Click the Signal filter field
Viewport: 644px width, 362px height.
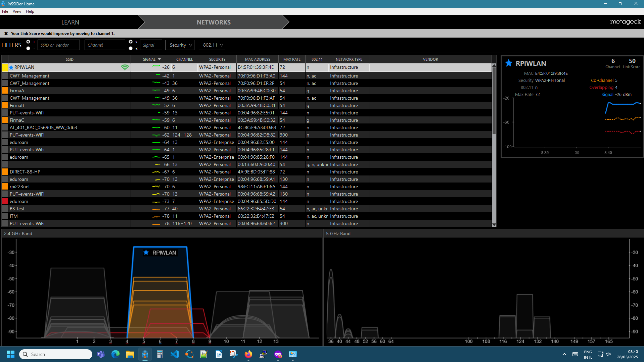point(151,45)
